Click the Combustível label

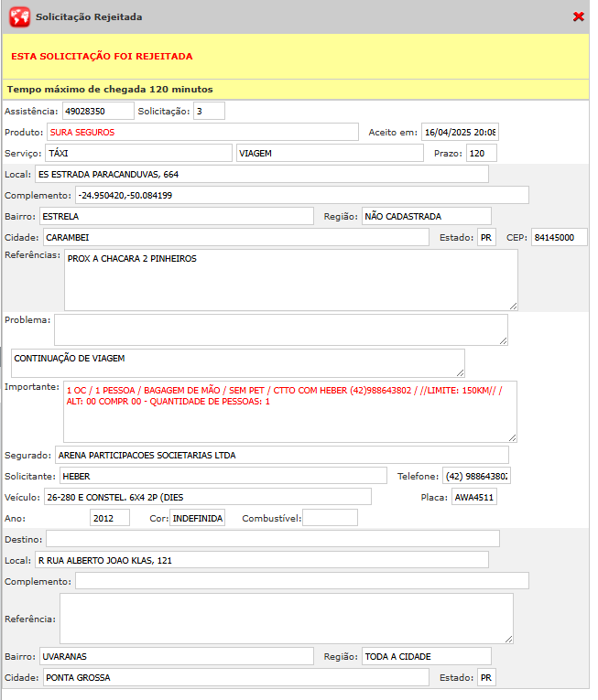click(x=271, y=518)
